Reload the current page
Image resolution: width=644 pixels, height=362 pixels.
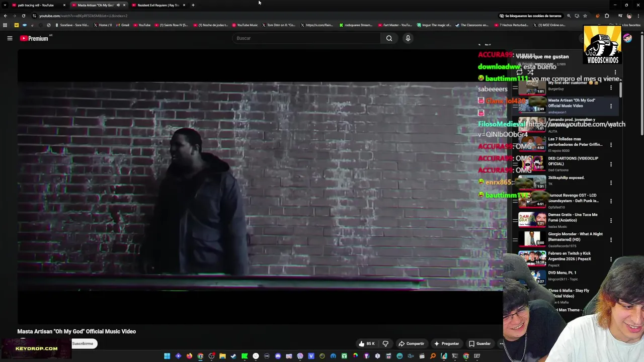[x=23, y=16]
